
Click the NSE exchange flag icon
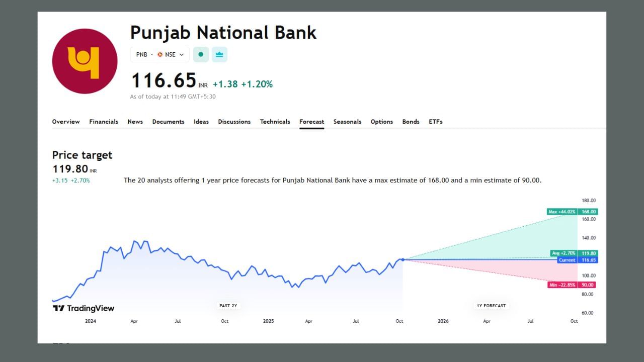(x=160, y=54)
